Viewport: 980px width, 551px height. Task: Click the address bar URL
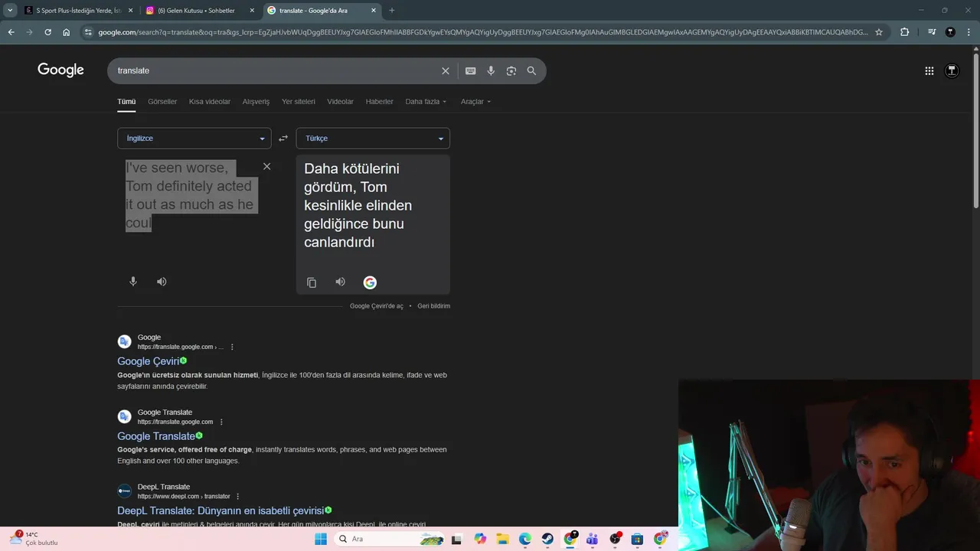pos(482,32)
